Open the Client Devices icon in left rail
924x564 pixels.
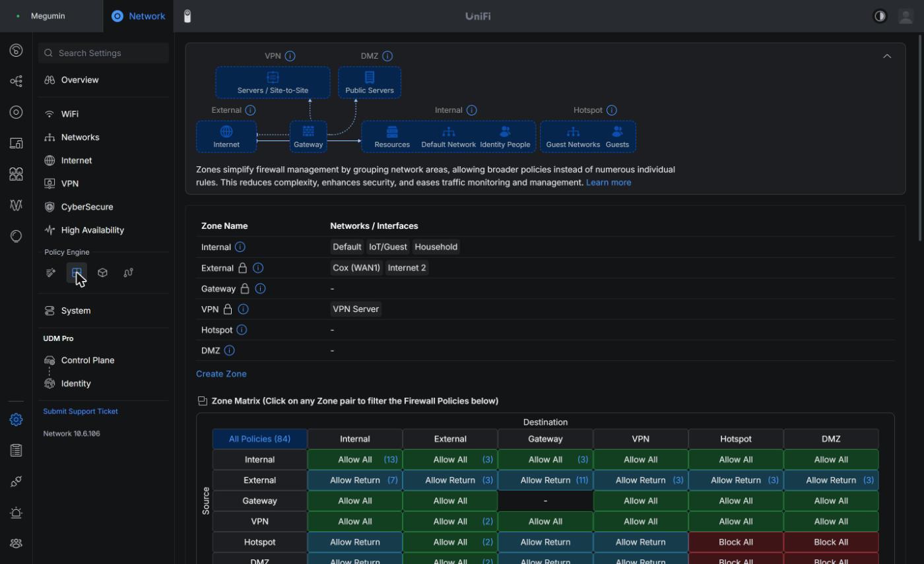(x=16, y=143)
